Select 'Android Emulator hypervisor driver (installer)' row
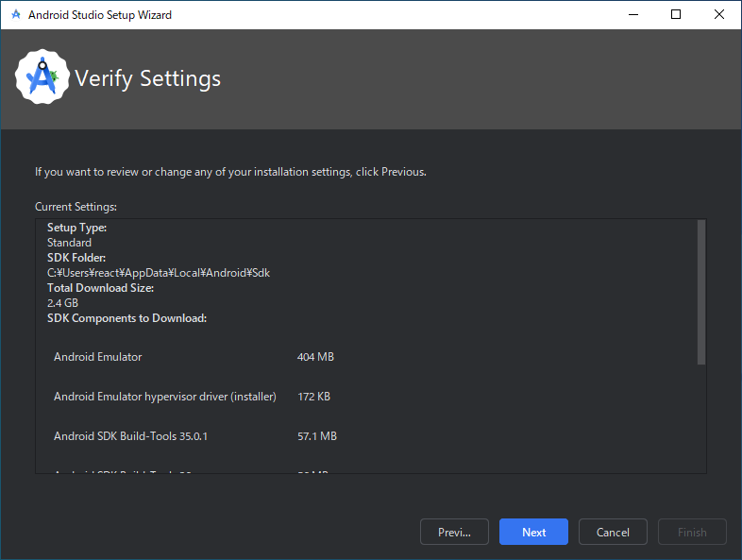742x560 pixels. coord(193,397)
